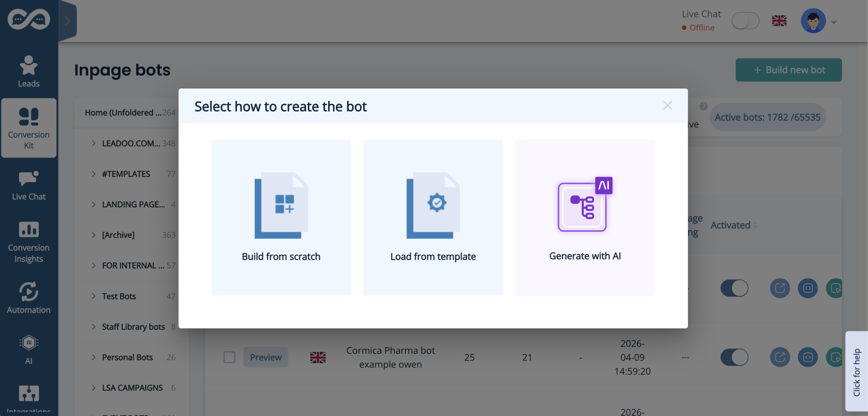This screenshot has height=416, width=868.
Task: Select the Conversion Kit sidebar item
Action: 29,128
